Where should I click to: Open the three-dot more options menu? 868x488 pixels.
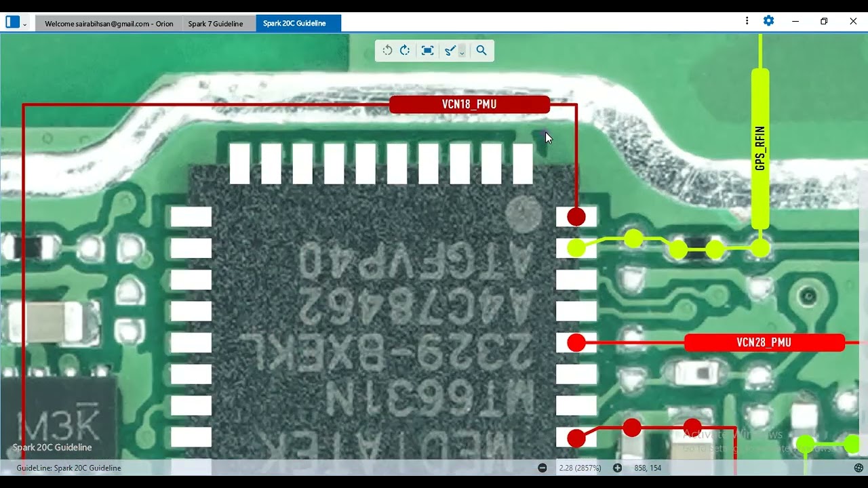tap(747, 21)
